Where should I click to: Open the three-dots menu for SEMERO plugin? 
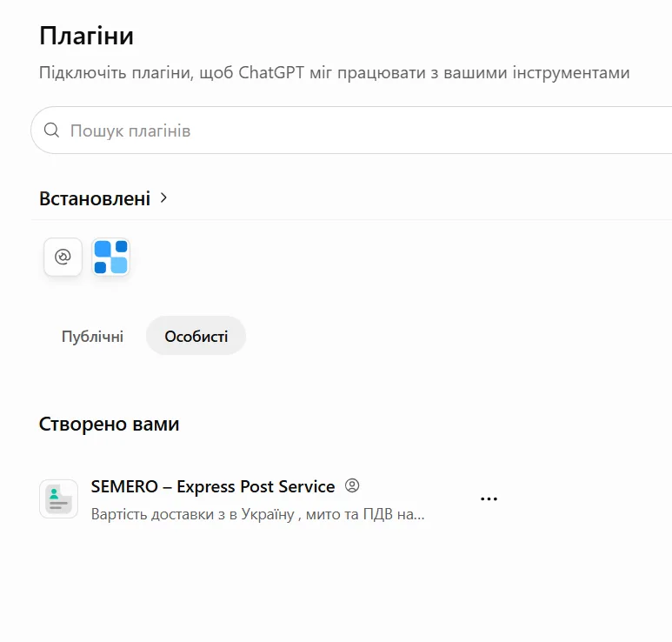click(x=489, y=498)
